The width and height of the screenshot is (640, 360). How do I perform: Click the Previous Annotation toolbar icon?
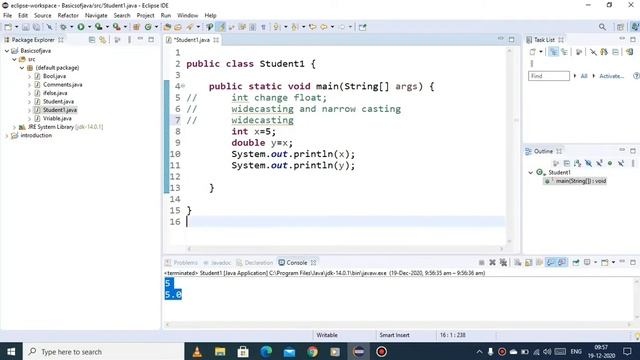(295, 27)
